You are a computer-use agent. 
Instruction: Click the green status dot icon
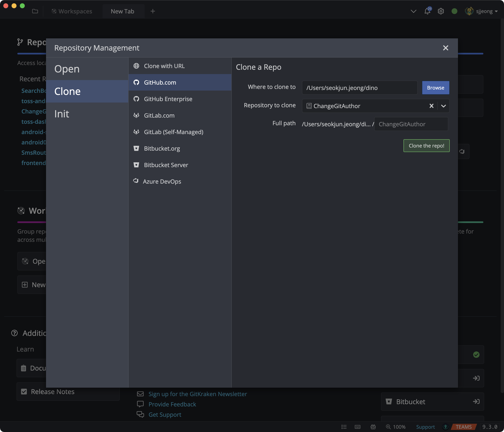coord(454,11)
